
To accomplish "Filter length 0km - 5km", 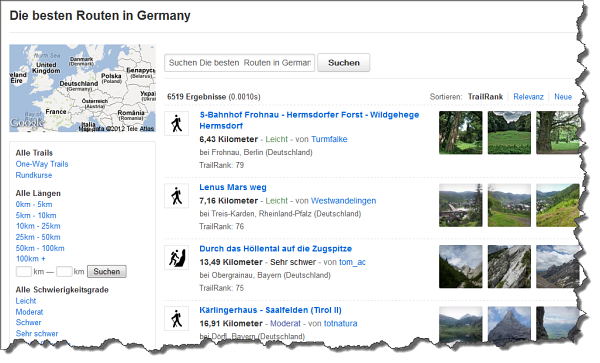I will click(34, 204).
